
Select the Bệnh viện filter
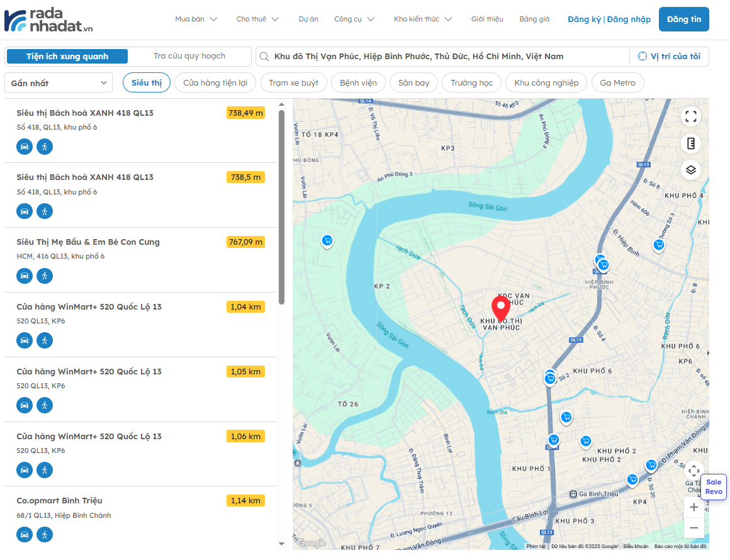click(x=358, y=83)
